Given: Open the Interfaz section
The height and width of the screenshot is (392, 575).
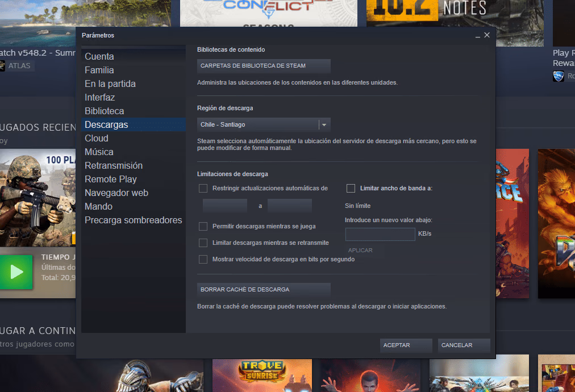Looking at the screenshot, I should 100,97.
